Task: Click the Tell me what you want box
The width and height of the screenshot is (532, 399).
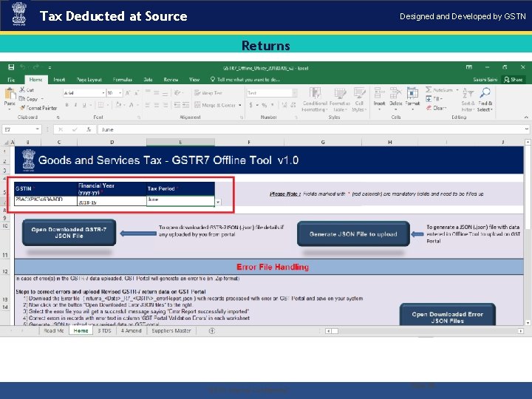Action: click(245, 79)
